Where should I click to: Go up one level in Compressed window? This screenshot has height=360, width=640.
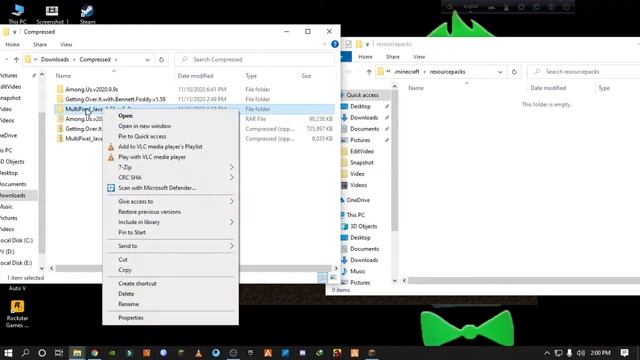16,60
